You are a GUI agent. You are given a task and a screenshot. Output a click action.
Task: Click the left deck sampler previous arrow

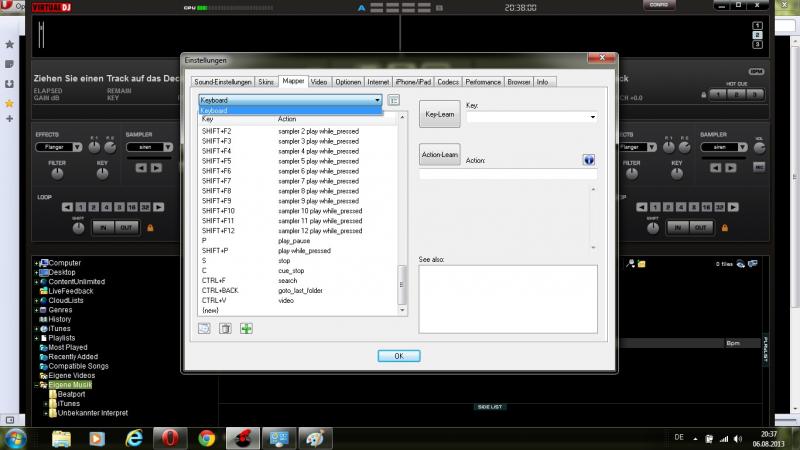coord(141,168)
